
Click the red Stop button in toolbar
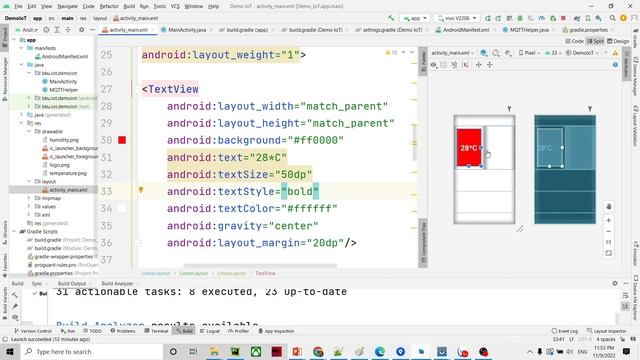tap(563, 18)
